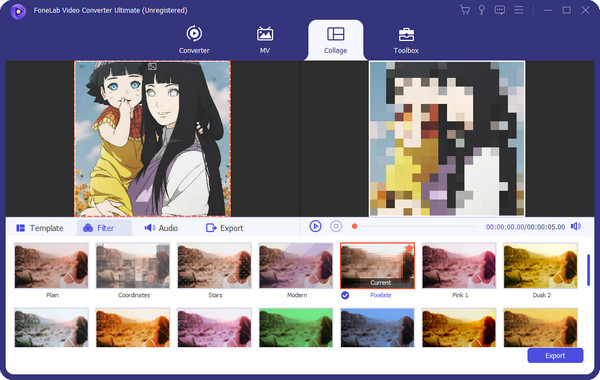Toggle the Pixelate filter checkmark

click(x=345, y=295)
